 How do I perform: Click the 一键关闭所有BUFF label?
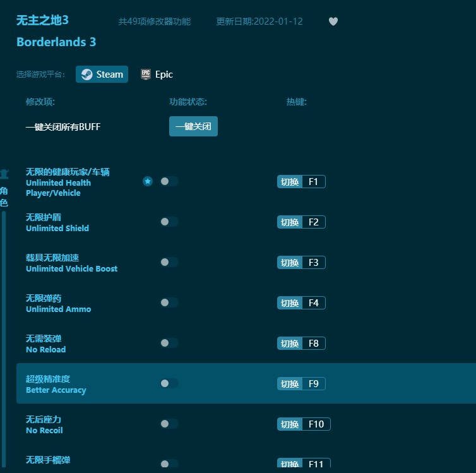(x=63, y=126)
